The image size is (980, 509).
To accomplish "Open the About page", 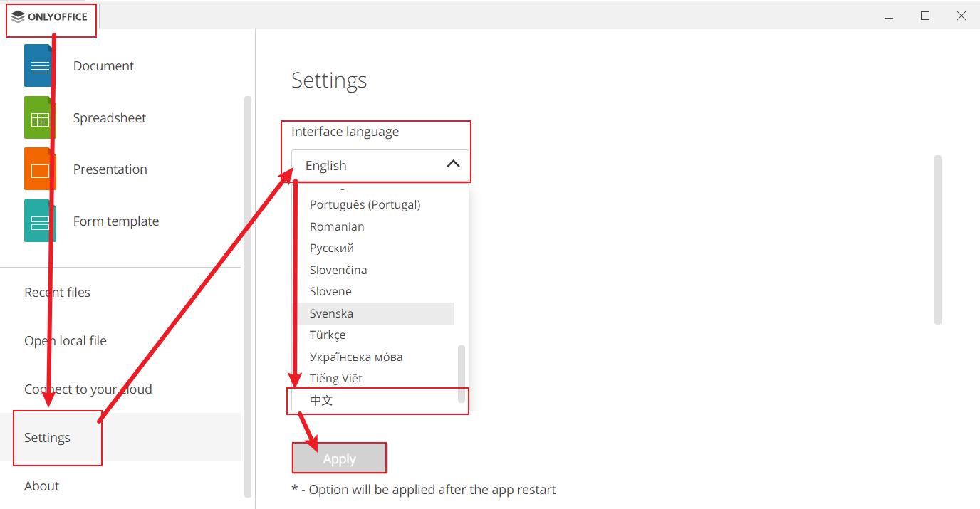I will click(41, 486).
